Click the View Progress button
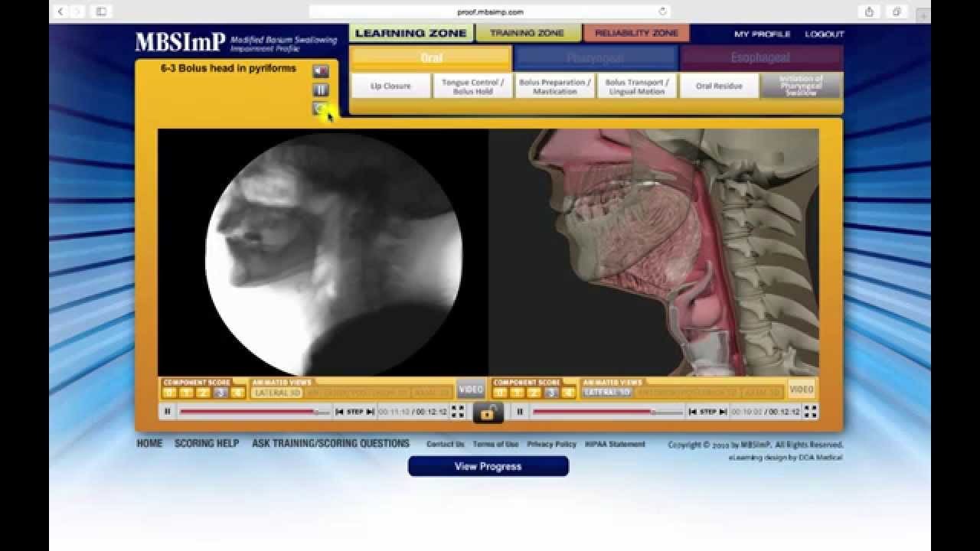This screenshot has width=980, height=551. pyautogui.click(x=488, y=466)
